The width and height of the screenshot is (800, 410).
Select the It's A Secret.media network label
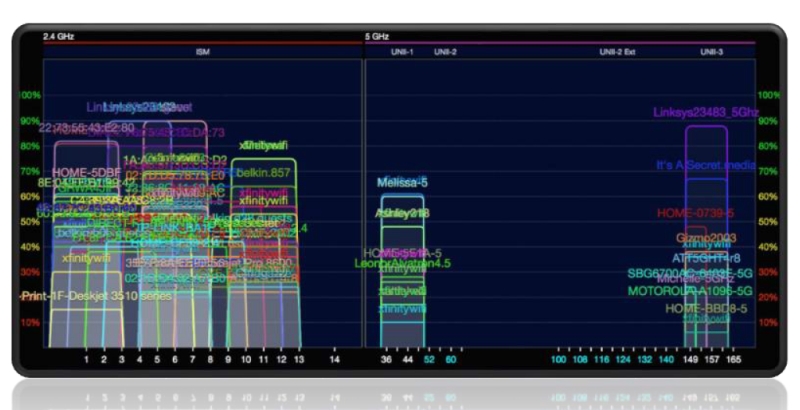(x=706, y=165)
